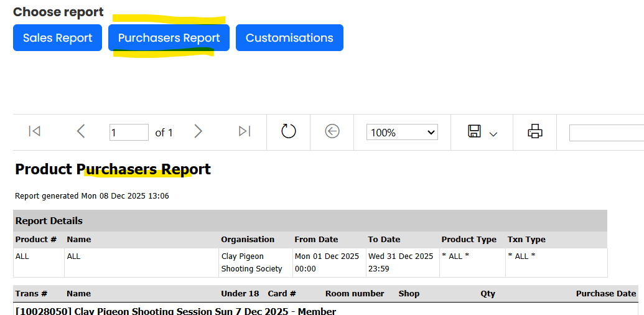Expand the export format arrow beside save
Viewport: 644px width, 315px height.
click(x=493, y=134)
